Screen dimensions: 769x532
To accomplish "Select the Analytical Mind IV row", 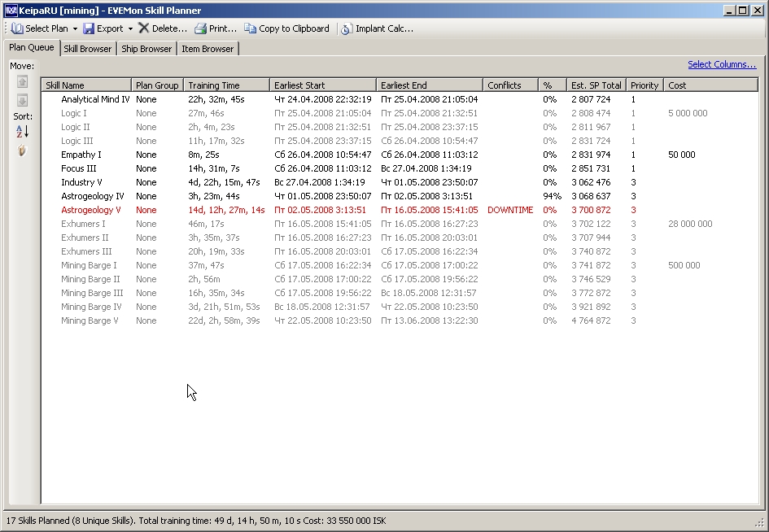I will tap(400, 99).
